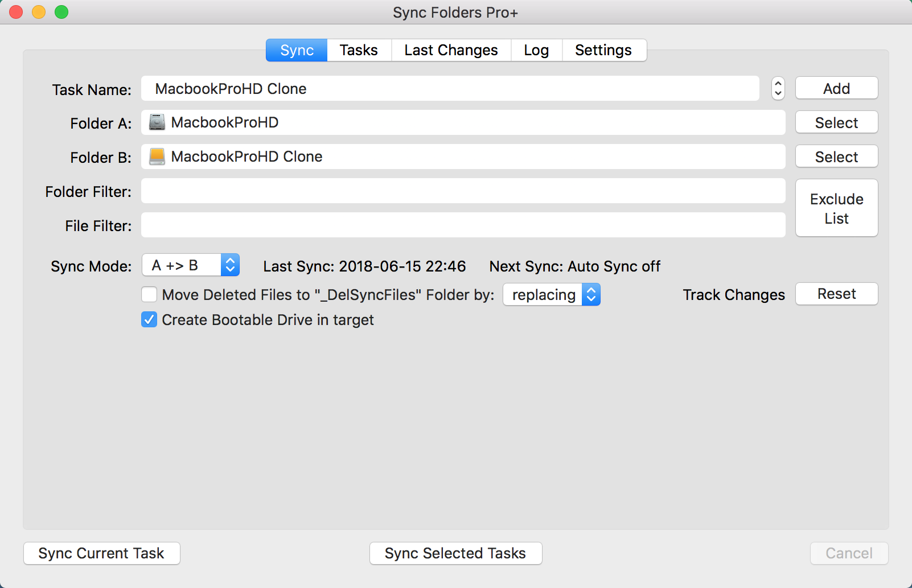This screenshot has width=912, height=588.
Task: View the Log tab
Action: pyautogui.click(x=536, y=50)
